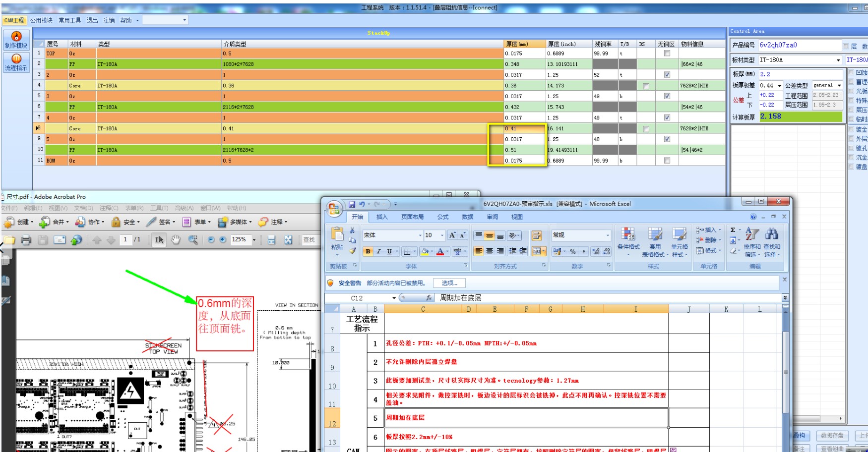Click Acrobat upload globe icon

76,240
